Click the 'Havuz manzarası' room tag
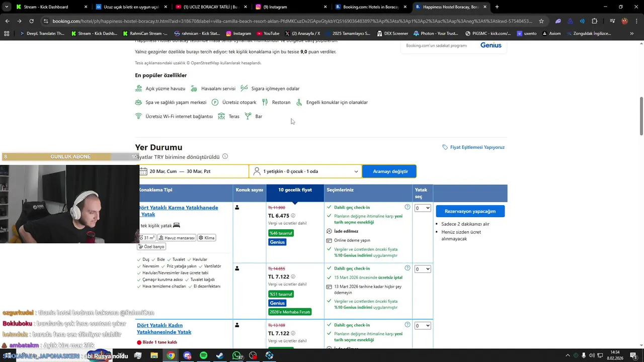Screen dimensions: 644x362 click(x=177, y=238)
